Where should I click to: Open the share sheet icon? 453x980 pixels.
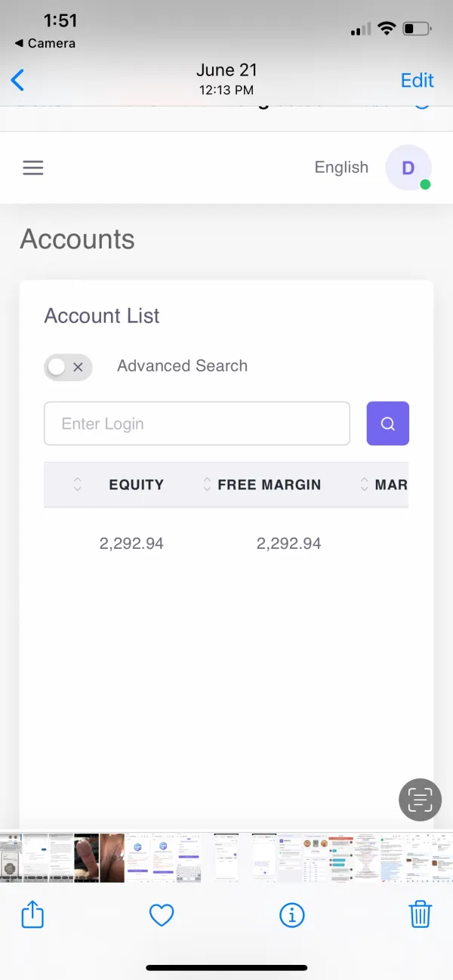click(32, 915)
